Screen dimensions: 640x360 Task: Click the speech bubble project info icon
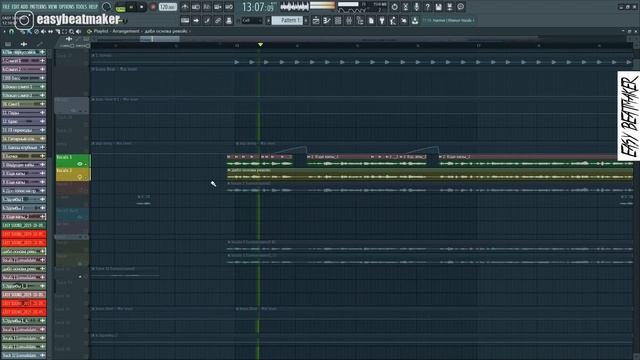click(x=460, y=7)
